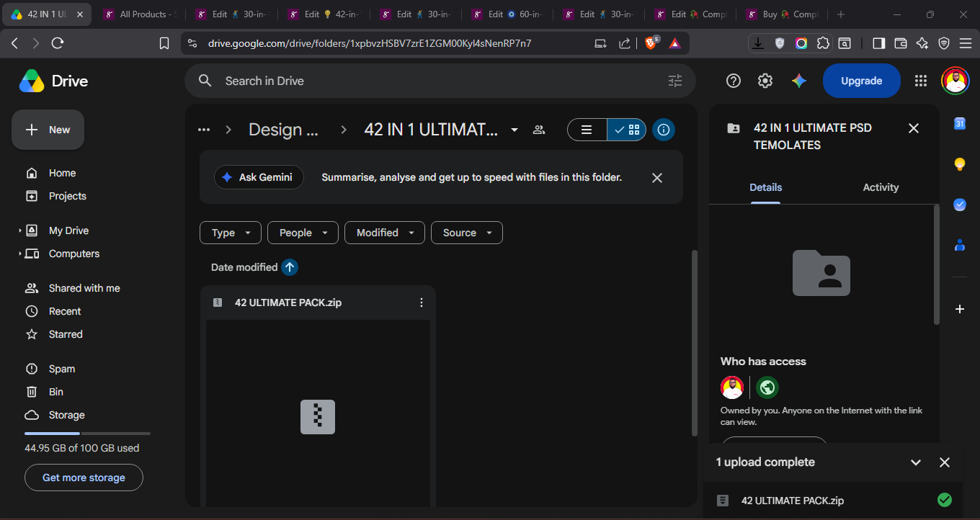
Task: Bookmark this page with the bookmark icon
Action: (164, 43)
